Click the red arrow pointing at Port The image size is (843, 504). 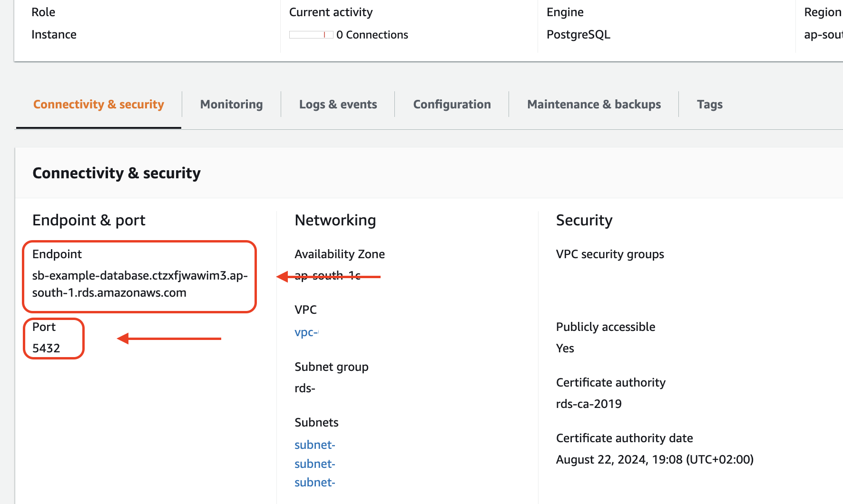169,339
